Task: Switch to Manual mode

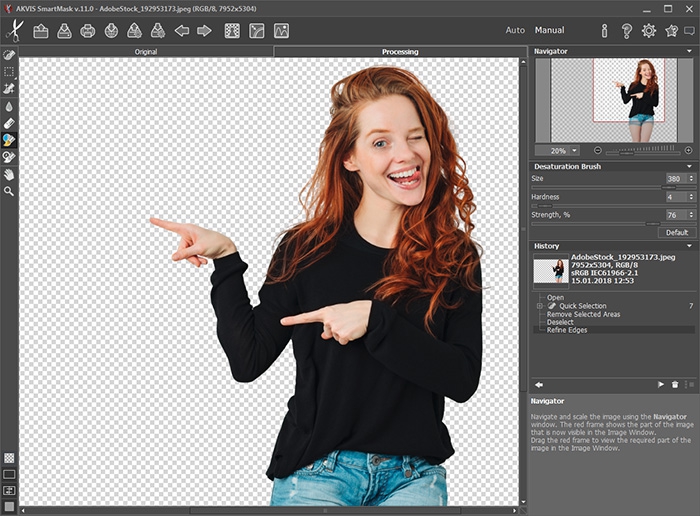Action: pos(549,30)
